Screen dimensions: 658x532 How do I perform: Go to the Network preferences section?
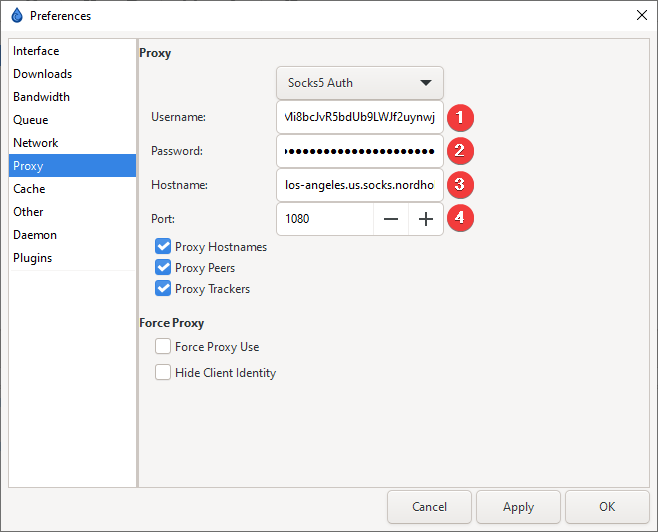click(x=36, y=143)
